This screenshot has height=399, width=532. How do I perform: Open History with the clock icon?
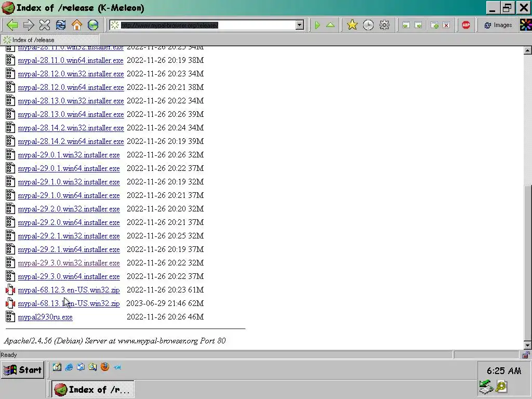[x=368, y=25]
